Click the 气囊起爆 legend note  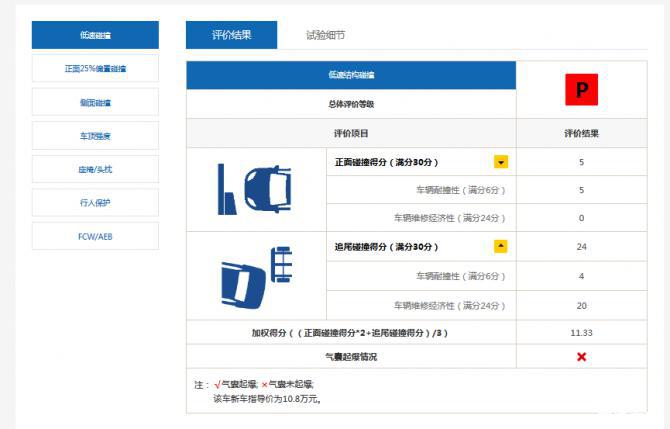point(236,385)
